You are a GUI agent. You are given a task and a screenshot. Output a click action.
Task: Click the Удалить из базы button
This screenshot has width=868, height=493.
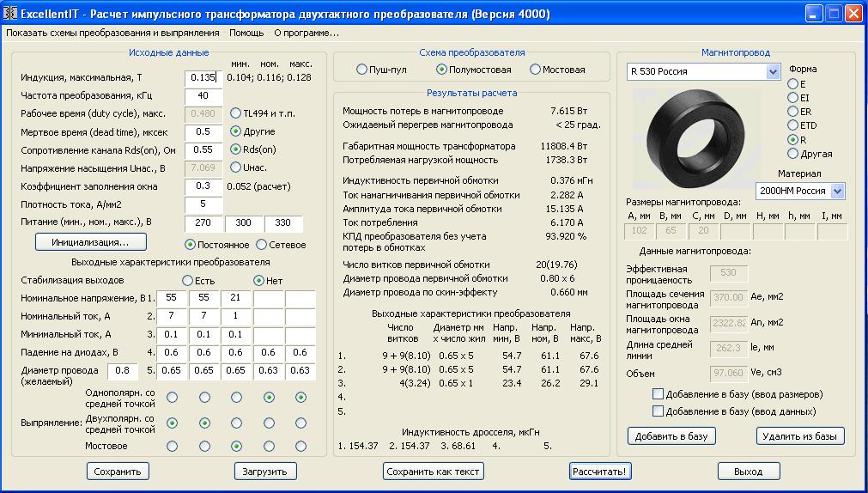point(800,436)
